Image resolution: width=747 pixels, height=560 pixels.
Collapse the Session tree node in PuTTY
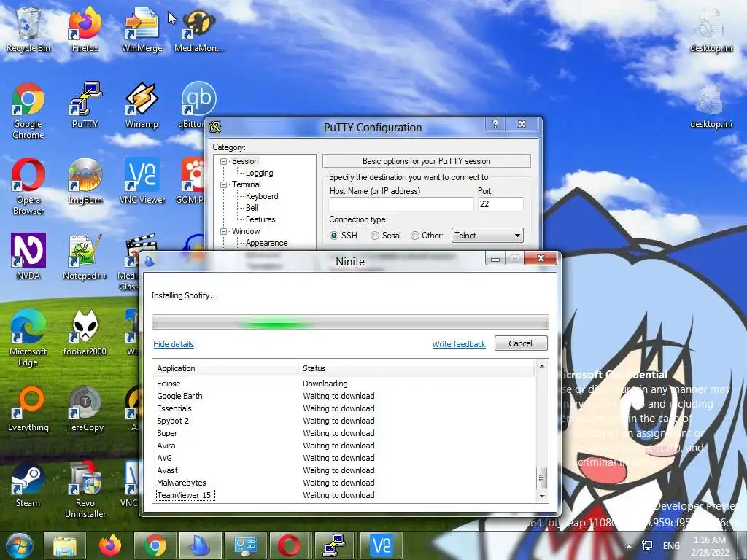(223, 161)
